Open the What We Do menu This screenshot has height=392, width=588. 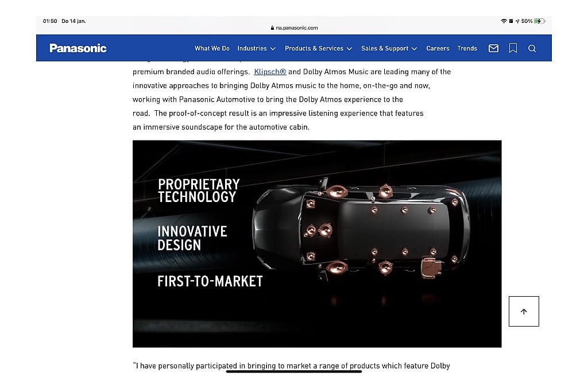coord(212,48)
